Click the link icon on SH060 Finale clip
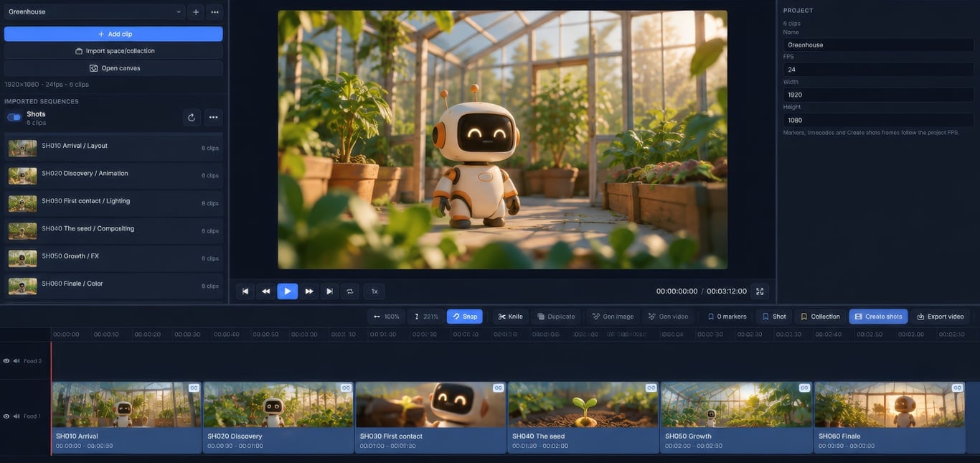980x463 pixels. pos(957,388)
